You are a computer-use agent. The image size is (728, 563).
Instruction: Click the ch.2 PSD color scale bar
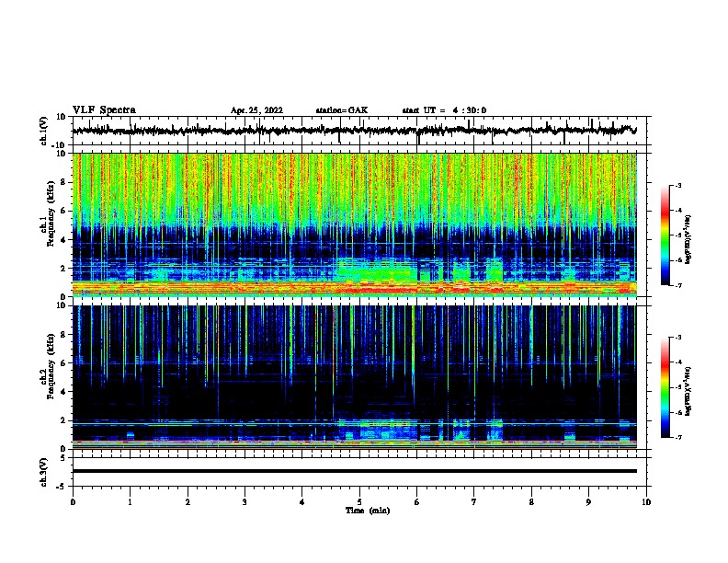pyautogui.click(x=665, y=387)
